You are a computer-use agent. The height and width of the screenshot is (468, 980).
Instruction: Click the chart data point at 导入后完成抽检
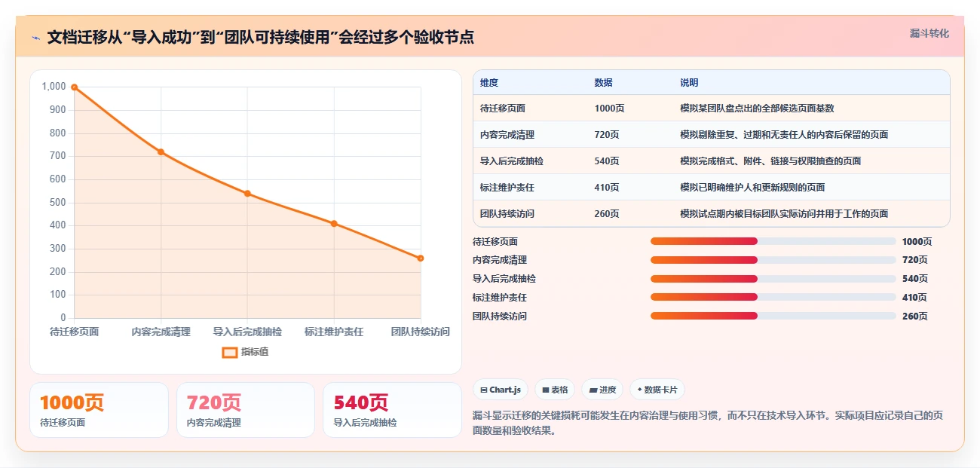[247, 194]
